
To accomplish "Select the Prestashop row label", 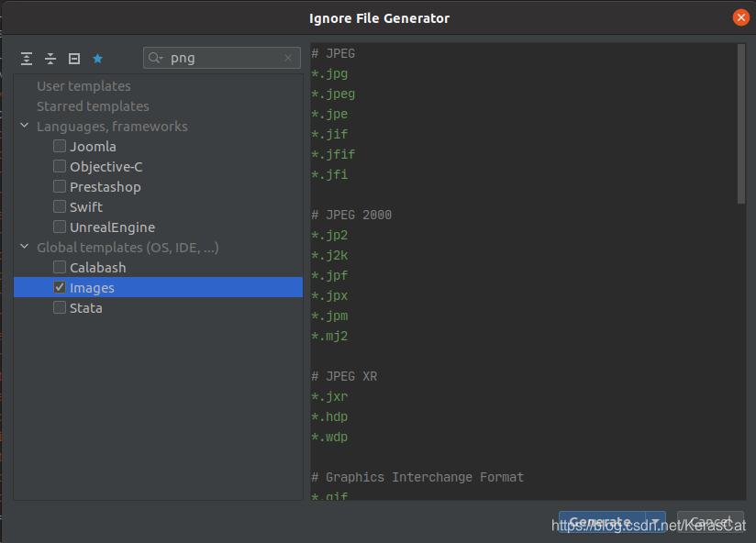I will [106, 187].
